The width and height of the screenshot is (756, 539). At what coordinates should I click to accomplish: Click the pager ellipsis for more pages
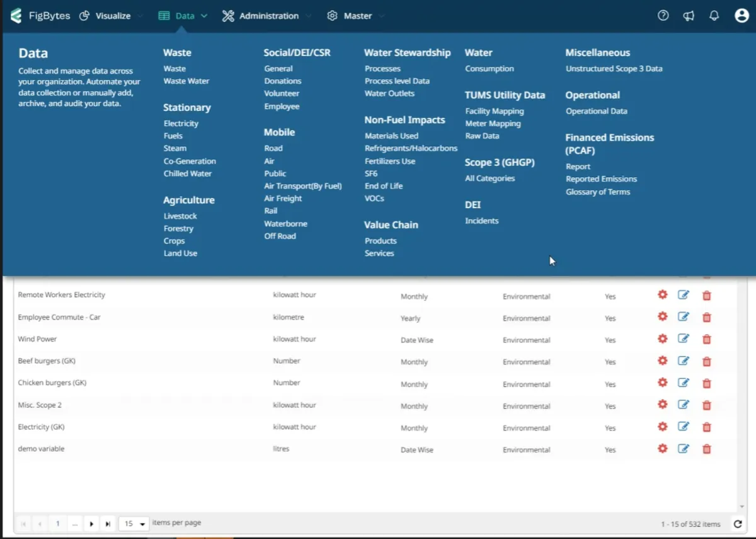pyautogui.click(x=74, y=524)
